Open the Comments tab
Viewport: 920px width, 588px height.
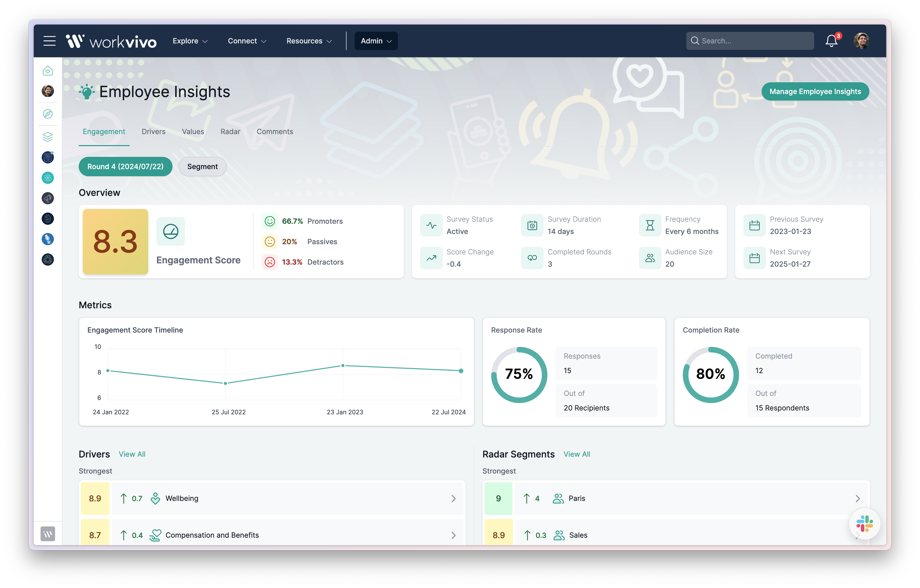coord(275,131)
